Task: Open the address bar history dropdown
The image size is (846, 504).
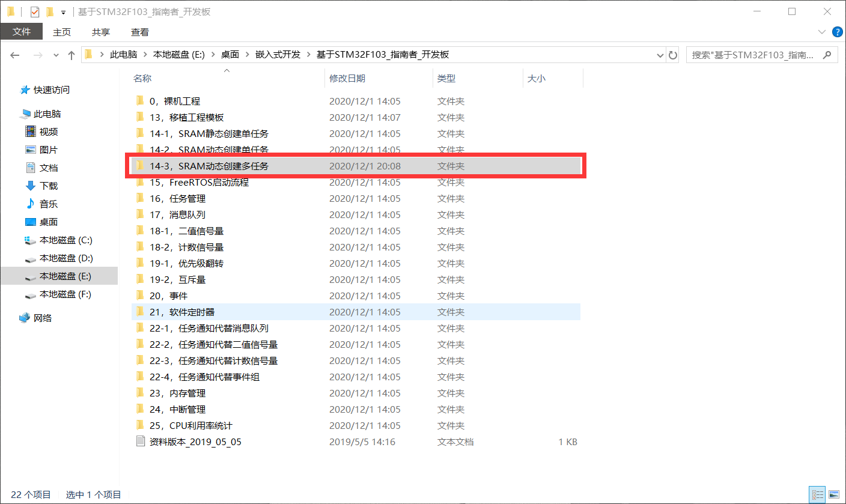Action: pyautogui.click(x=660, y=55)
